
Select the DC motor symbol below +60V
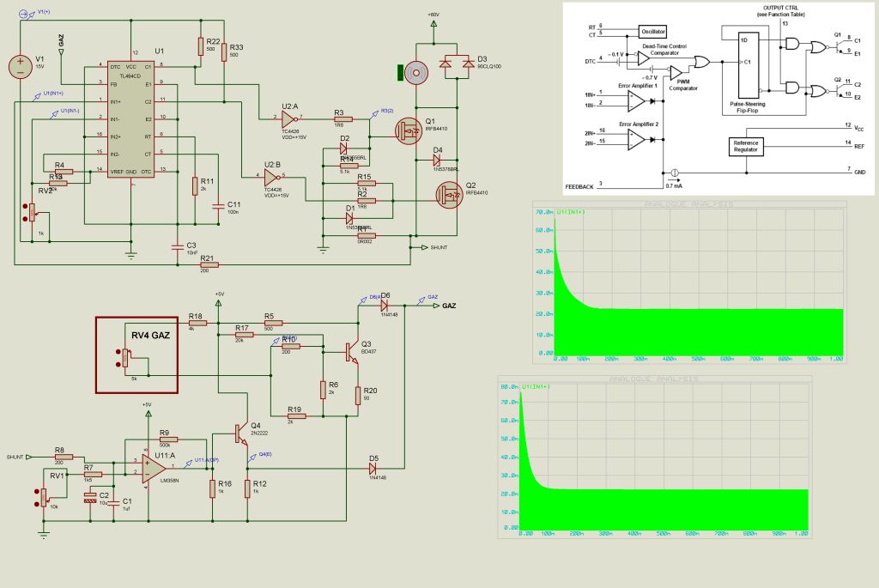416,73
